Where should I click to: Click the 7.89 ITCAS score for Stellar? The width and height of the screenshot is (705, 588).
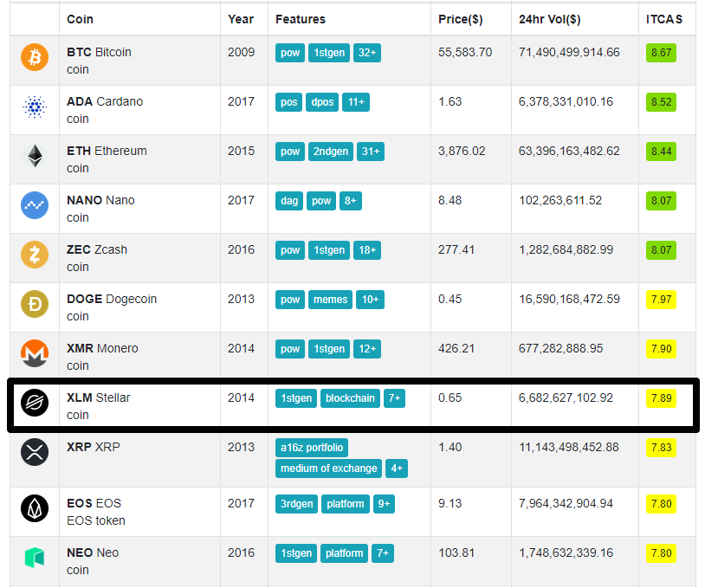(661, 398)
